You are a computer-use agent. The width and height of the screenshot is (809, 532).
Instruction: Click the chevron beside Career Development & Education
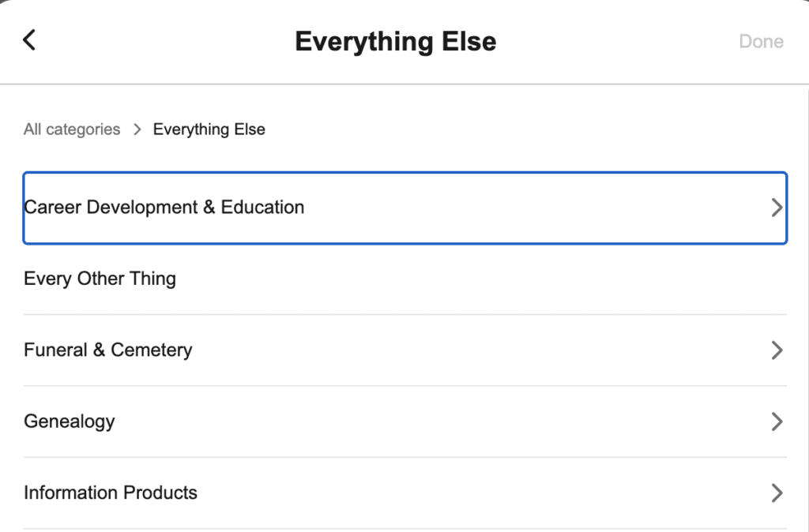coord(776,208)
